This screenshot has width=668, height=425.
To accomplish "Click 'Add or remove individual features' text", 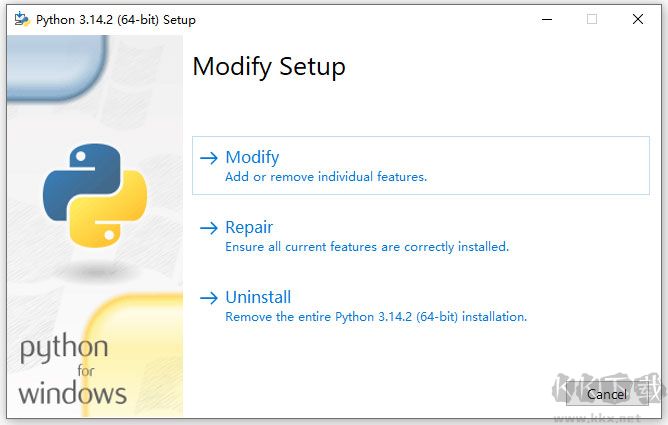I will coord(326,177).
